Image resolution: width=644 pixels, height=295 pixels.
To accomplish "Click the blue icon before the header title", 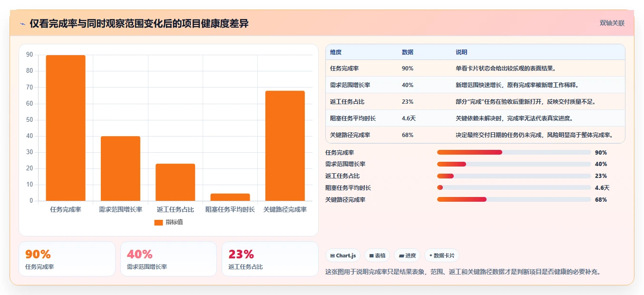I will click(22, 24).
